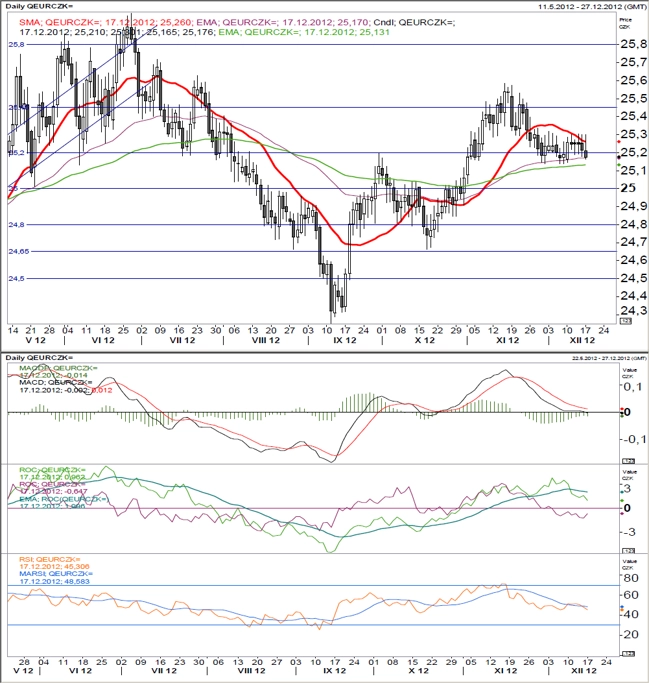The width and height of the screenshot is (649, 683).
Task: Click the green EMA marker dot on price axis
Action: (x=619, y=165)
